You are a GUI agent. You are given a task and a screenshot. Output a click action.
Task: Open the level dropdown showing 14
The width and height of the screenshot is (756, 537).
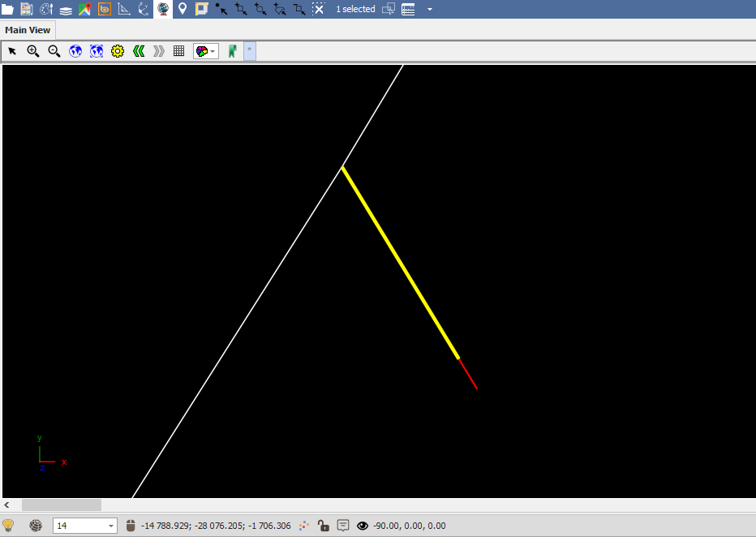(x=112, y=525)
